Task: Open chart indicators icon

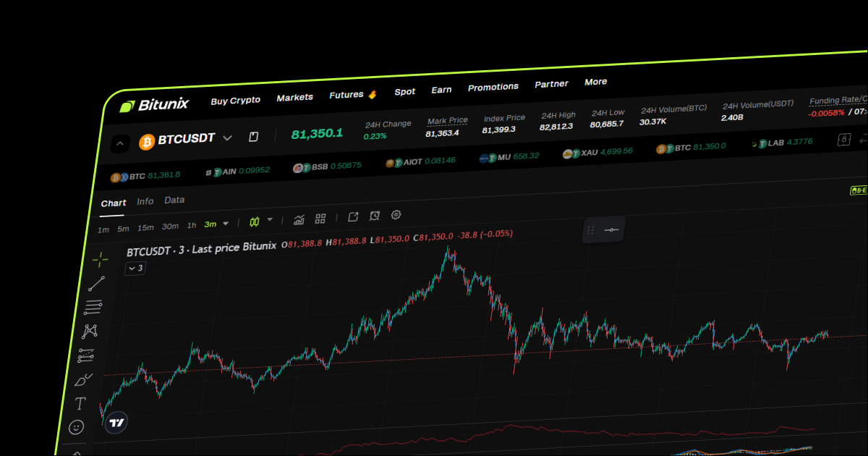Action: point(299,219)
